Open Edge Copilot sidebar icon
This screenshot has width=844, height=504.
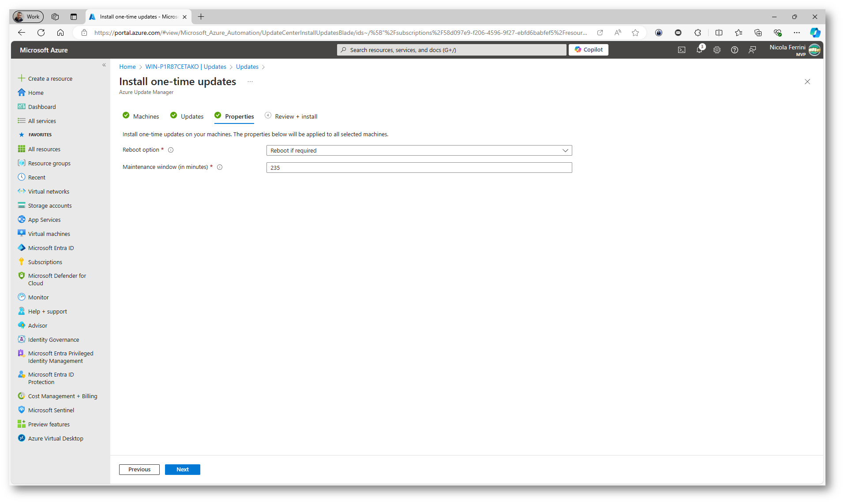815,33
